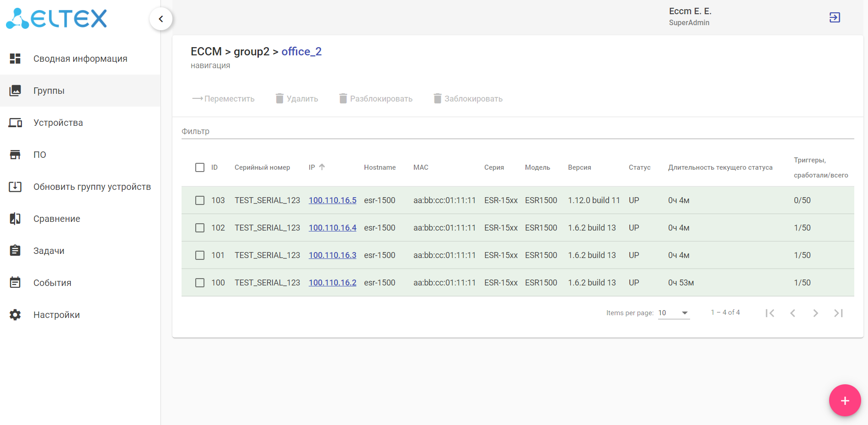Click the Tasks clipboard icon

point(15,251)
